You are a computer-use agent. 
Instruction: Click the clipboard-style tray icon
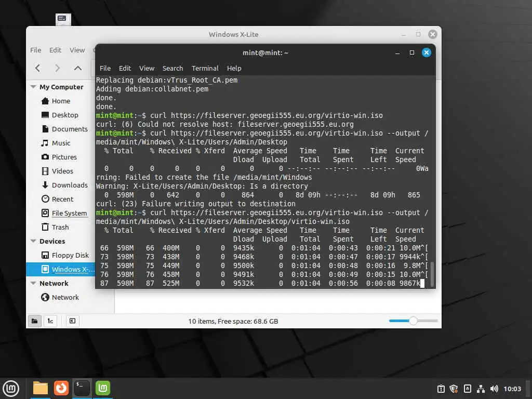(x=441, y=389)
